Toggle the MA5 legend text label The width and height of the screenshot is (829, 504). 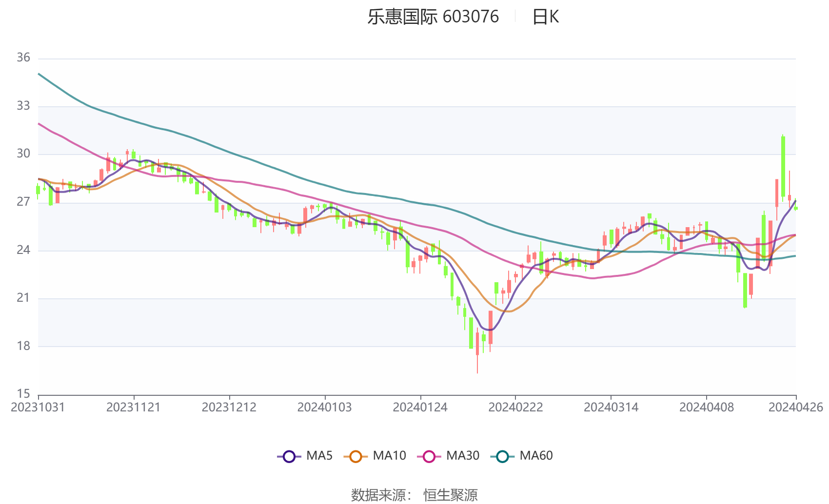[x=319, y=456]
